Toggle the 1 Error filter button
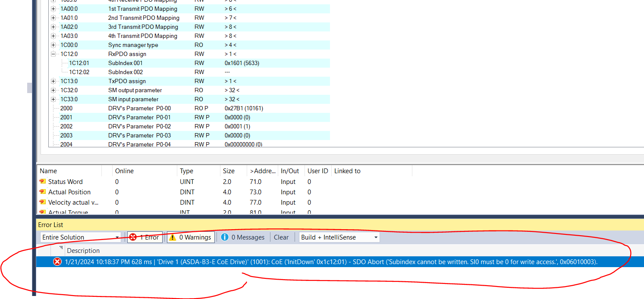Viewport: 644px width, 299px height. tap(145, 237)
